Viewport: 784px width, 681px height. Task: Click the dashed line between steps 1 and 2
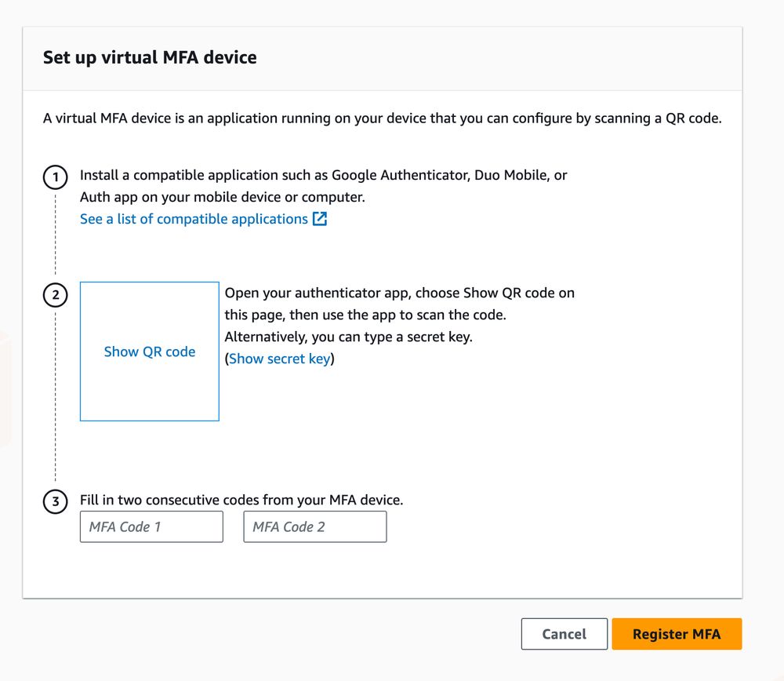tap(55, 235)
